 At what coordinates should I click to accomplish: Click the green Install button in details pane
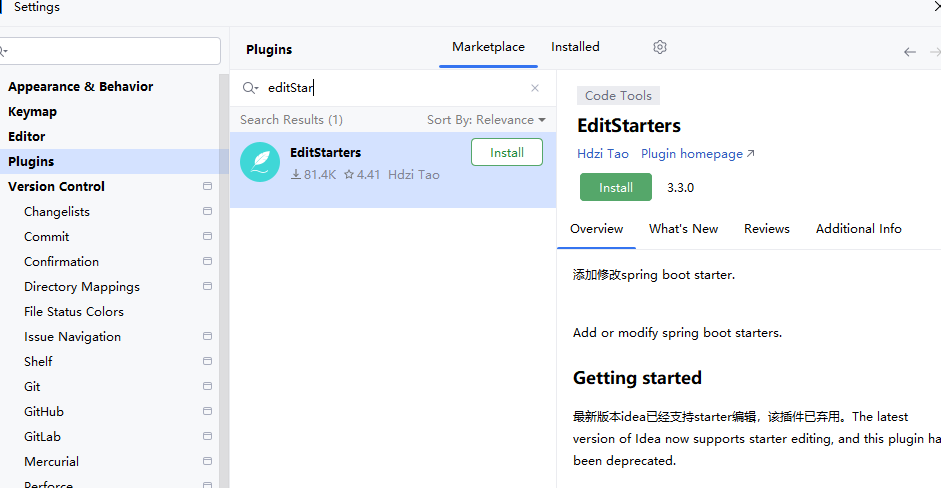(616, 187)
